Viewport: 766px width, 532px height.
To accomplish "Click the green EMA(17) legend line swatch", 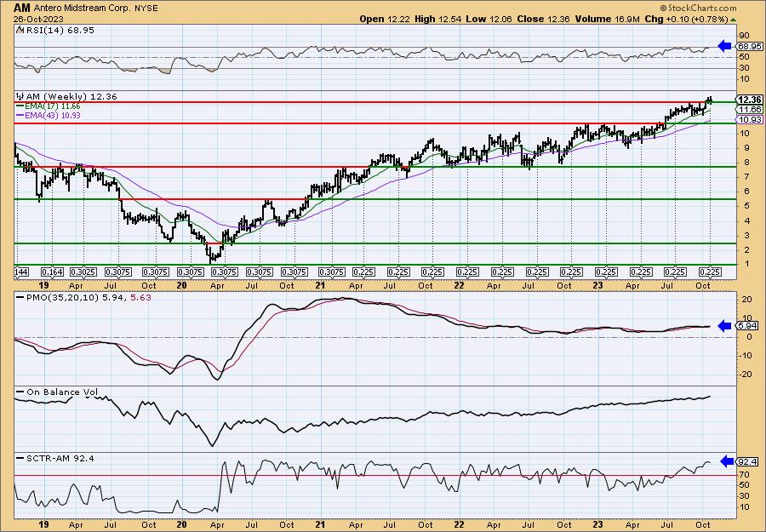I will pos(20,106).
